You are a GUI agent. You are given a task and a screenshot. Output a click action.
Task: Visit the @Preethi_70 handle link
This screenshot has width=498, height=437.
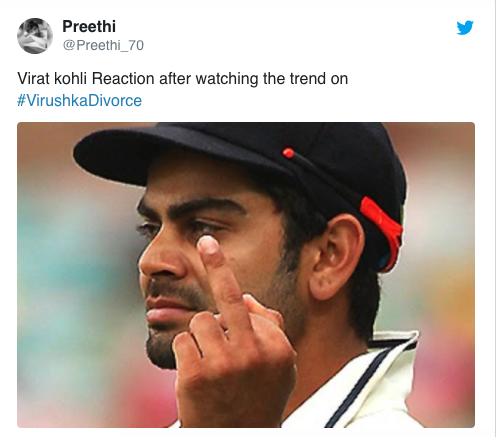[x=103, y=45]
